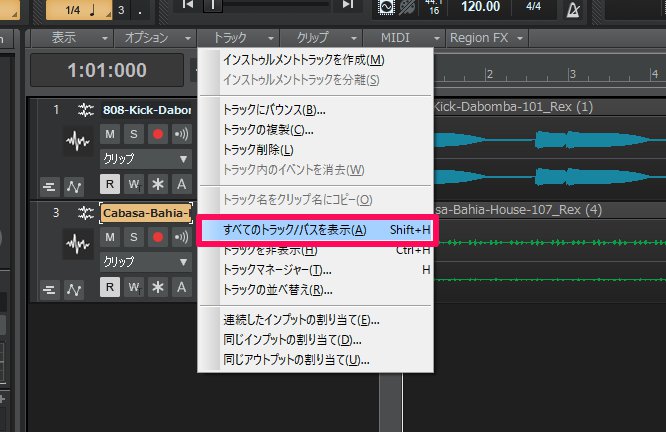Image resolution: width=666 pixels, height=432 pixels.
Task: Open automation lanes on the Cabasa-Bahia track
Action: 72,289
